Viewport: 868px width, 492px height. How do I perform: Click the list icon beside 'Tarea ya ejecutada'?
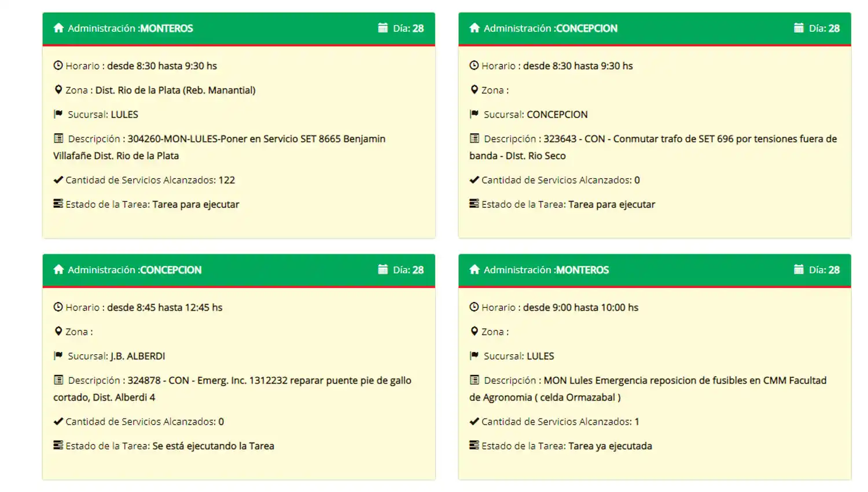point(474,446)
